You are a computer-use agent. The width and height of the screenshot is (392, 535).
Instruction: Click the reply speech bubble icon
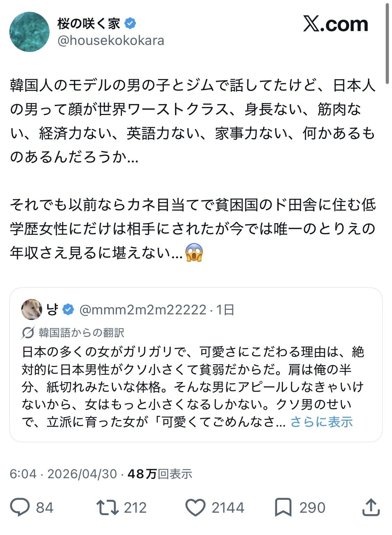click(20, 507)
